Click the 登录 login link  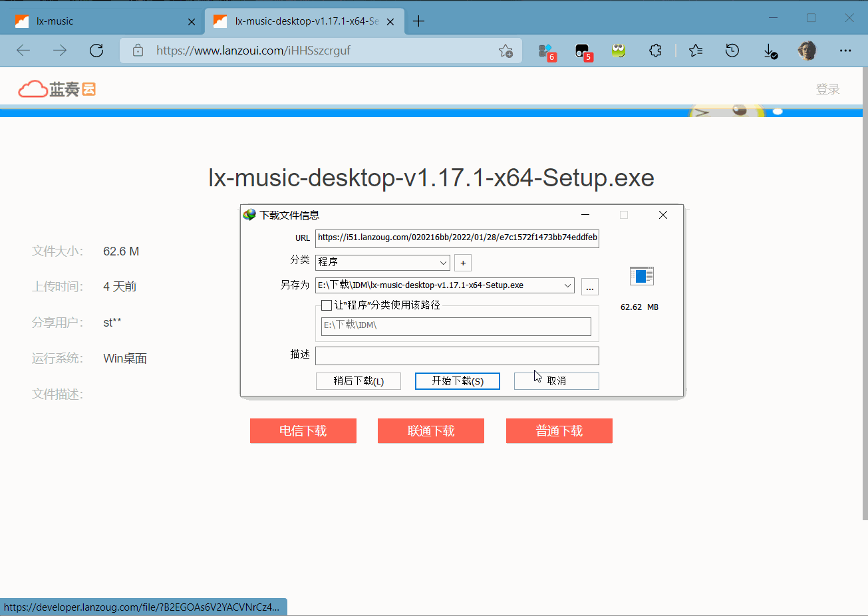[827, 89]
